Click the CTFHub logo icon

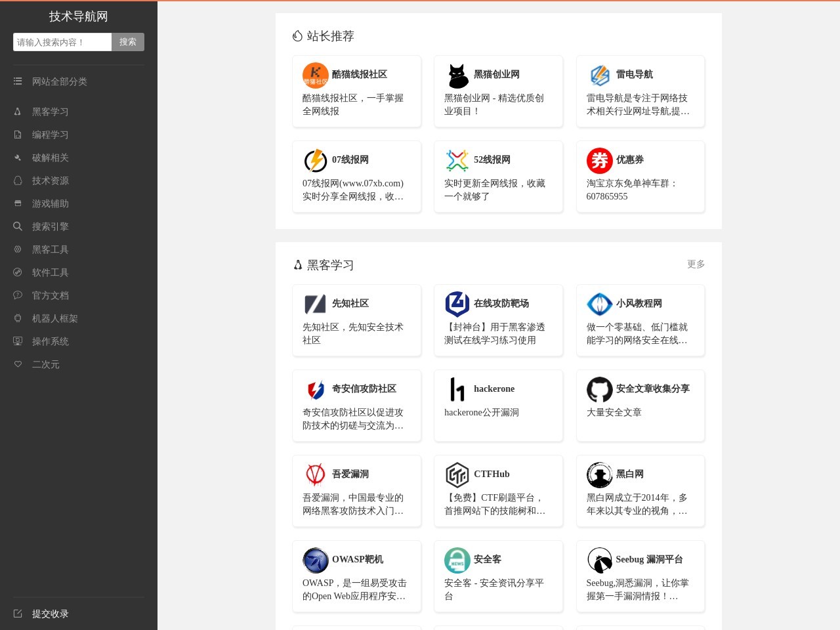[457, 474]
